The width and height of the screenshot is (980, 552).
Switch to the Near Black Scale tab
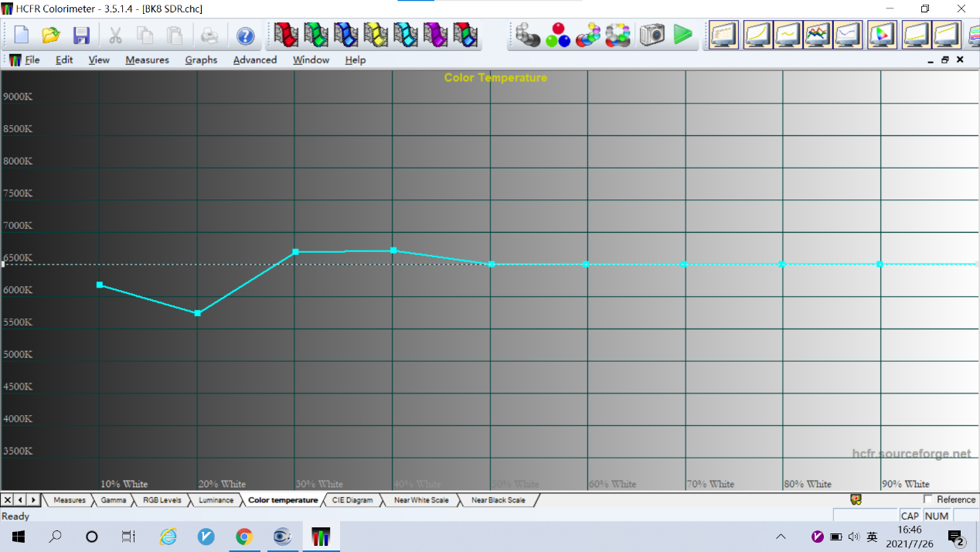498,500
